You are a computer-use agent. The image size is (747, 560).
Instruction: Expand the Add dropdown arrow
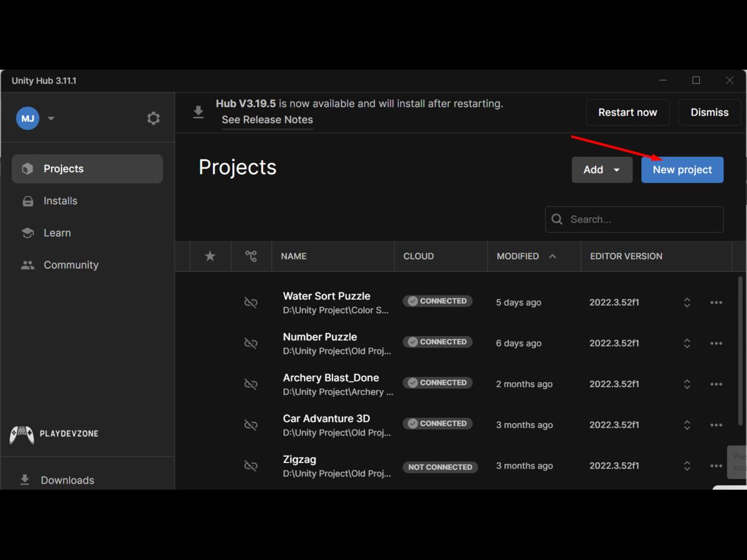pos(617,170)
